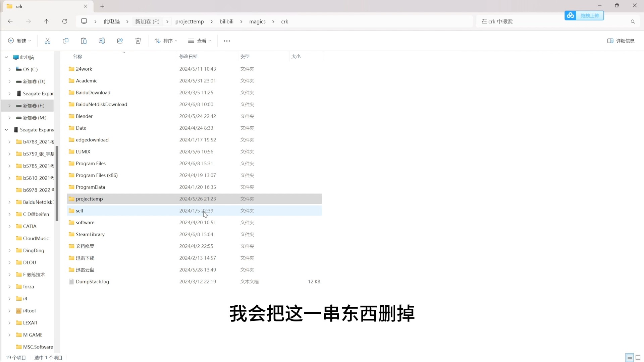Expand the CATIA folder node

[x=9, y=226]
